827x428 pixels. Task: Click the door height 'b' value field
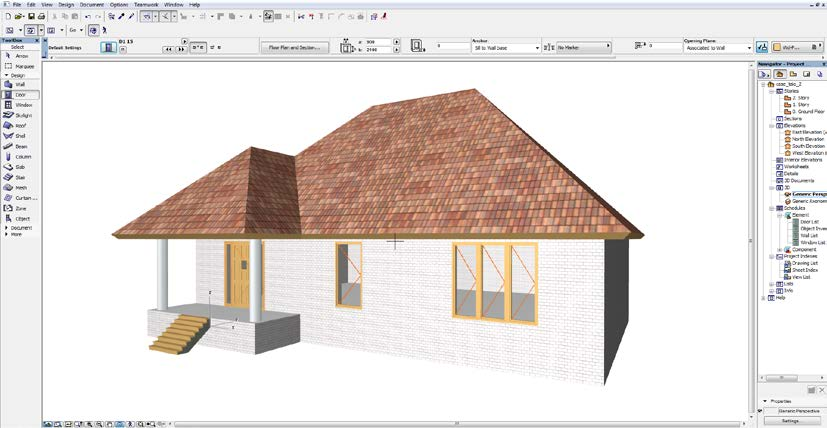tap(379, 50)
